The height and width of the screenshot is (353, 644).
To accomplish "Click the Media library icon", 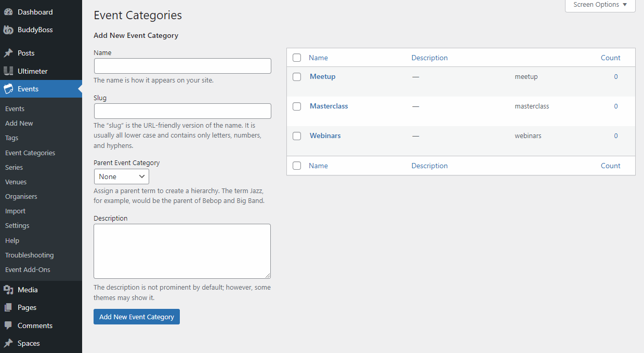I will click(10, 289).
